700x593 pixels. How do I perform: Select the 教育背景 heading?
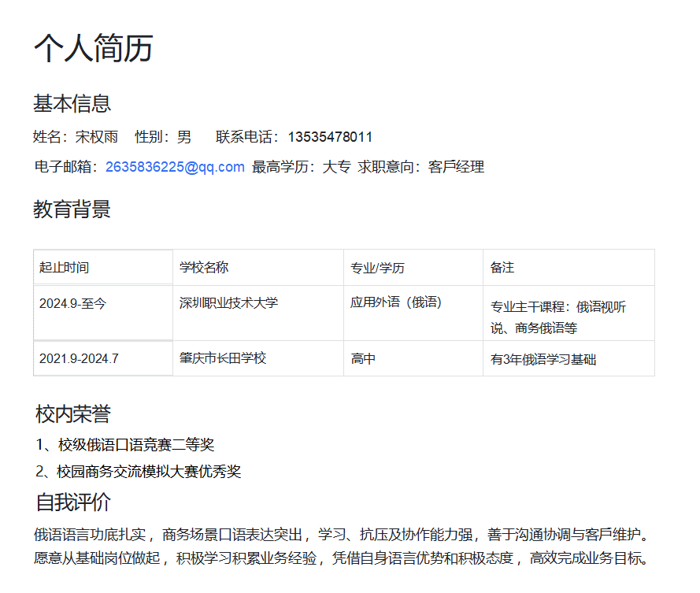click(x=72, y=209)
